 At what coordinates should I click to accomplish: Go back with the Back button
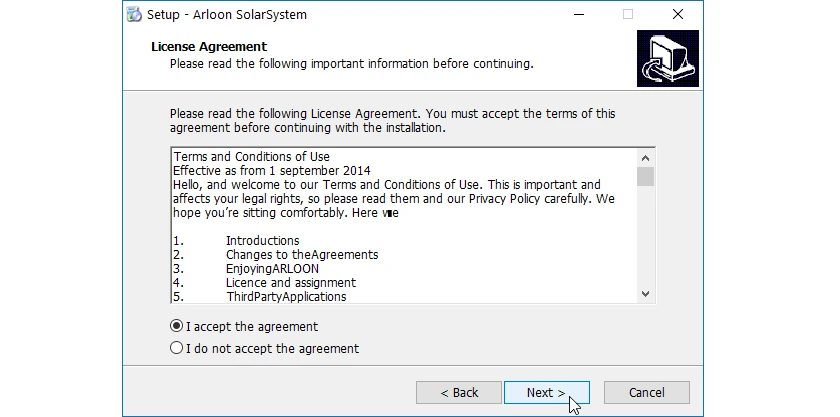[459, 392]
